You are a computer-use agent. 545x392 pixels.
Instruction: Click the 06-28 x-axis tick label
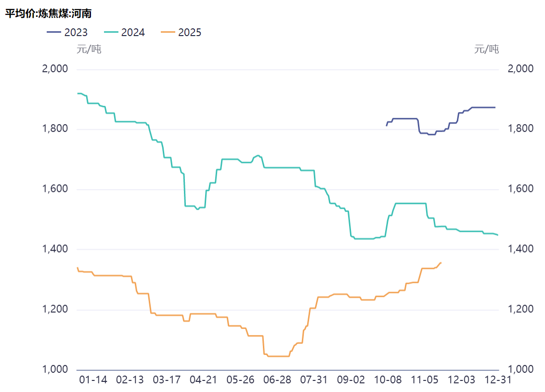(277, 380)
